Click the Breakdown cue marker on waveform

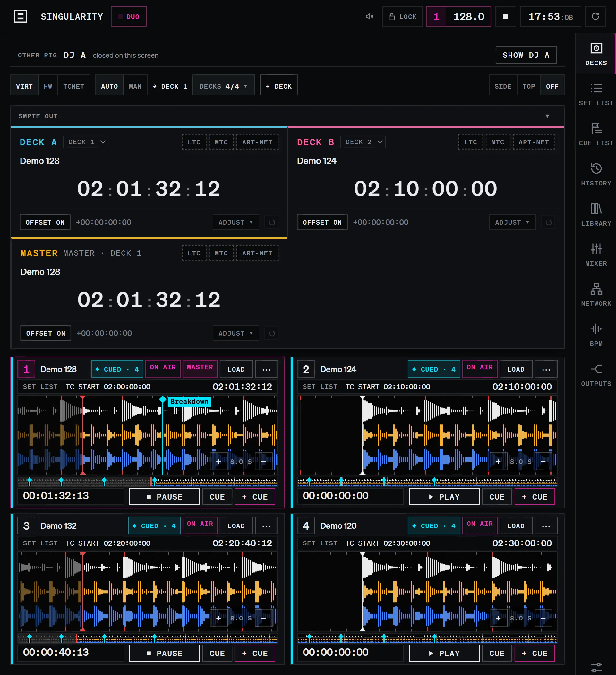coord(189,401)
